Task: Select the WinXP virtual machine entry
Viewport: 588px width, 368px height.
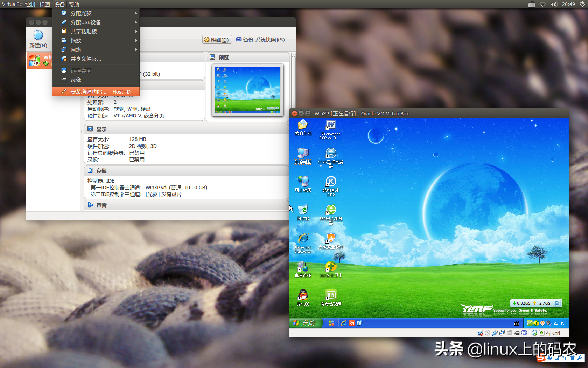Action: tap(40, 61)
